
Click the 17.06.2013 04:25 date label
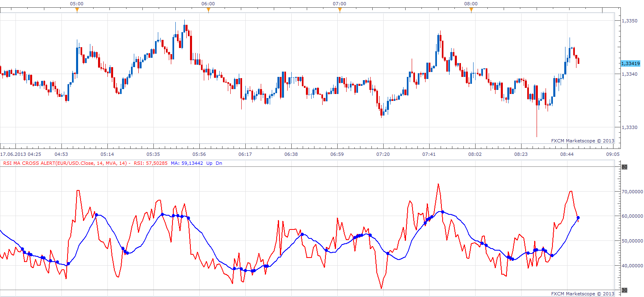coord(21,154)
